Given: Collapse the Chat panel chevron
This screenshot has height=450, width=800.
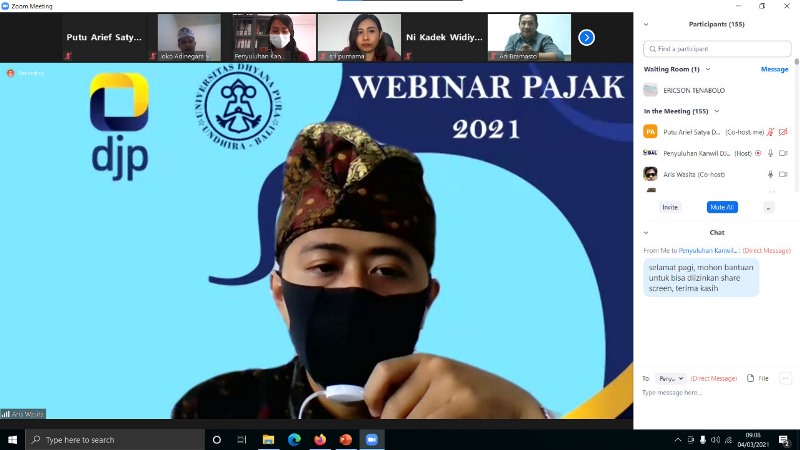Looking at the screenshot, I should pos(646,232).
